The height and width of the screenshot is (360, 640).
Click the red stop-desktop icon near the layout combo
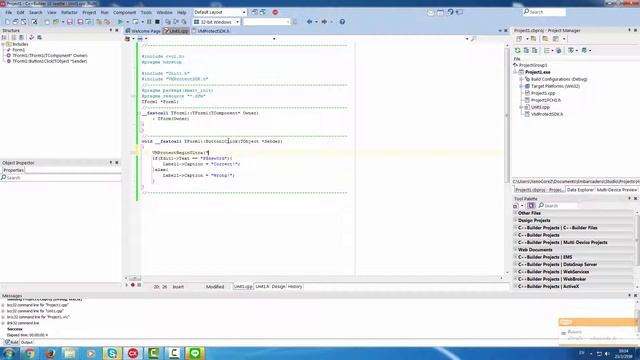click(275, 12)
